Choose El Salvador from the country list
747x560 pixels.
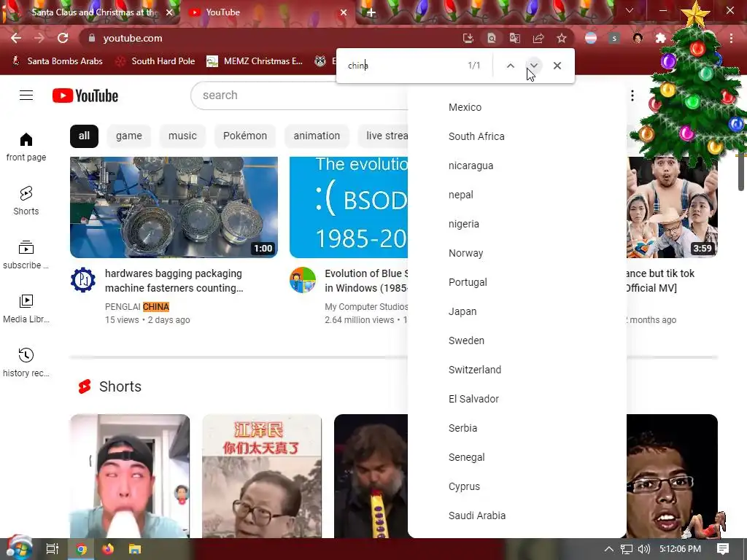pyautogui.click(x=517, y=399)
